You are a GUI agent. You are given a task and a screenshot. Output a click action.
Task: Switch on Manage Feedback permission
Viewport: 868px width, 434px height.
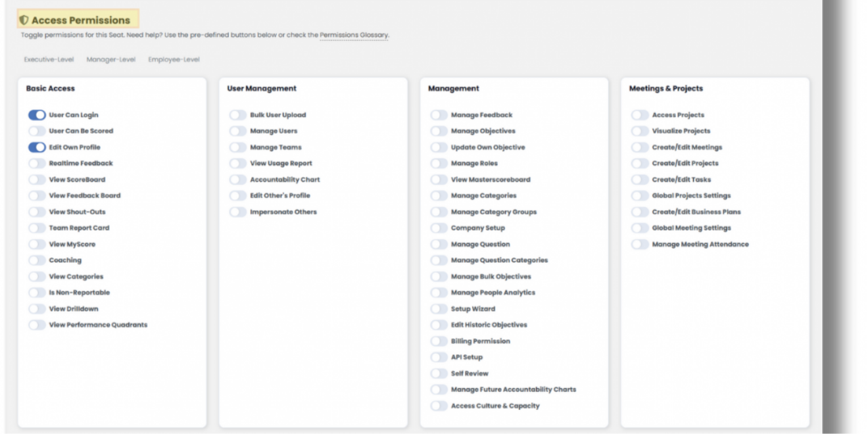click(x=439, y=115)
